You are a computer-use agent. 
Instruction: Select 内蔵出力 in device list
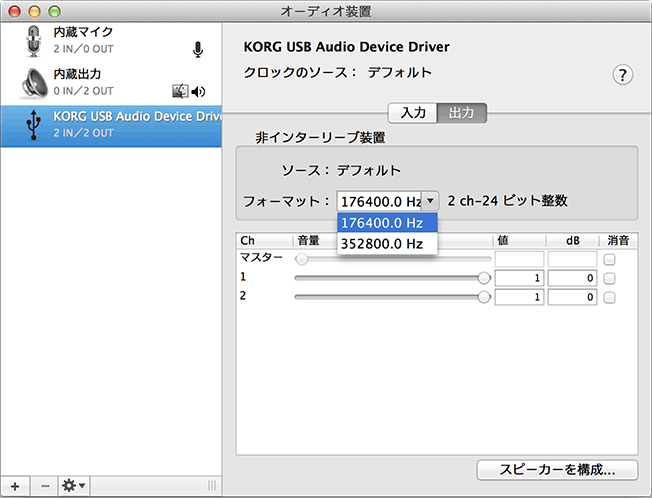click(111, 84)
